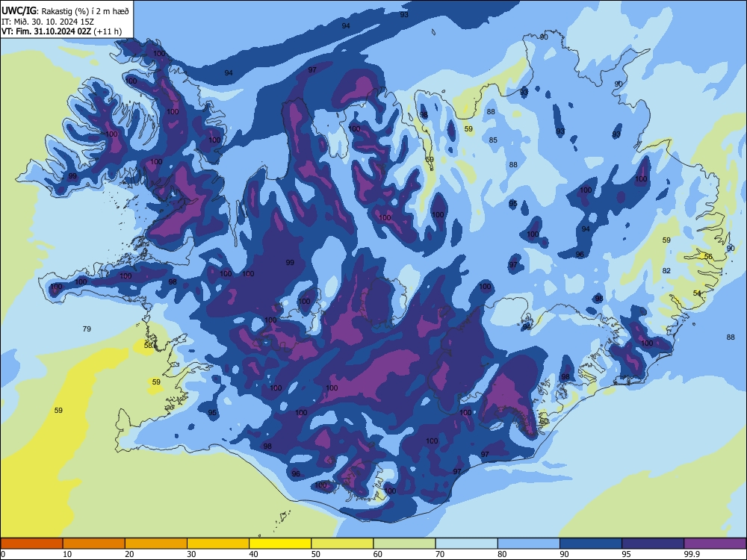
Task: Click the valid time 'VT: Fim. 31.10.2024 02Z (+11 h)'
Action: [x=61, y=31]
